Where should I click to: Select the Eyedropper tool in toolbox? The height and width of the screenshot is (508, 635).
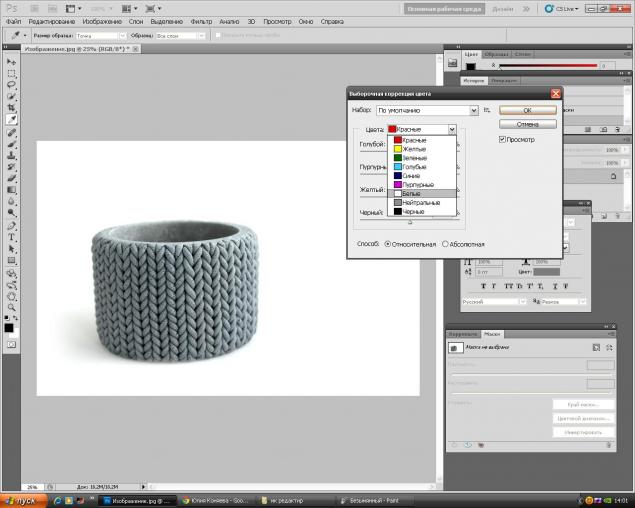[x=11, y=120]
